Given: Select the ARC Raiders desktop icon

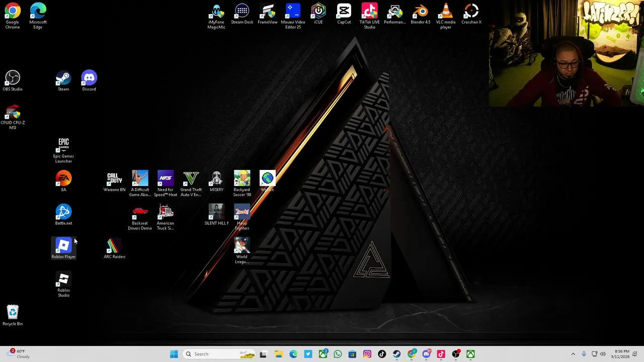Looking at the screenshot, I should point(114,248).
